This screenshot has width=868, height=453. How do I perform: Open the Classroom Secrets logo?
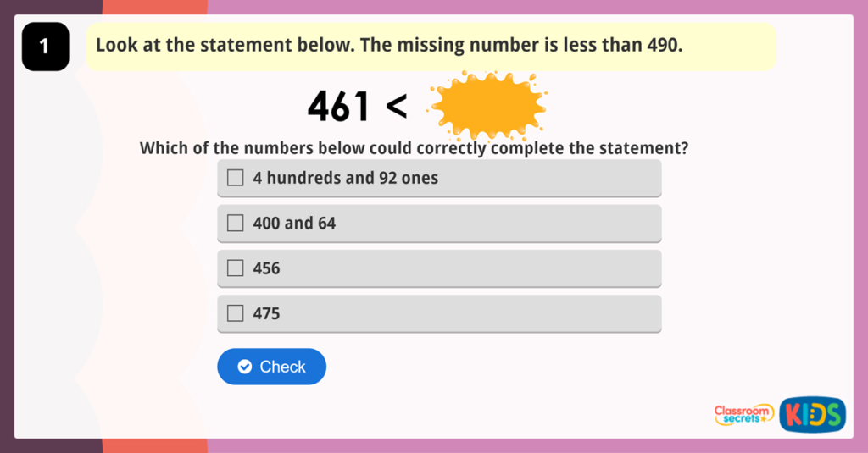[743, 414]
